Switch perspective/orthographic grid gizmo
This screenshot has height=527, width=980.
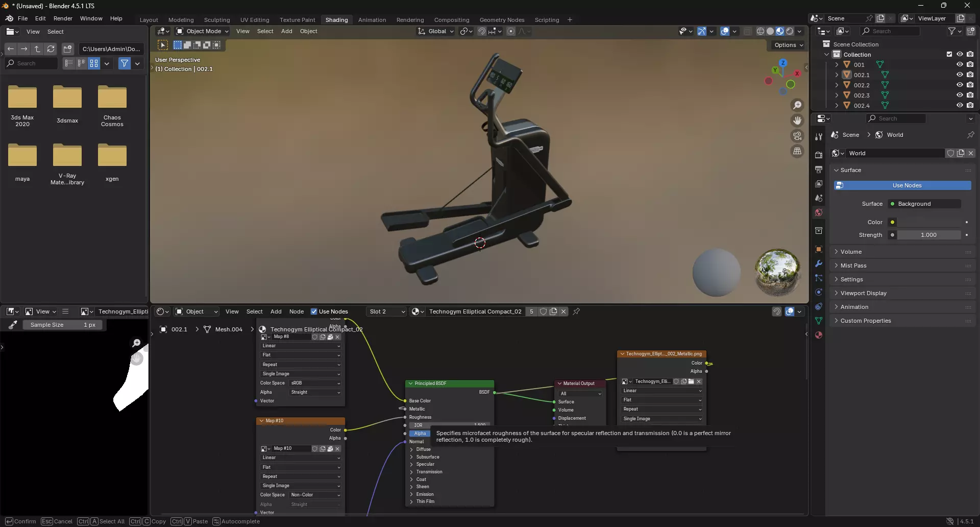click(x=797, y=151)
